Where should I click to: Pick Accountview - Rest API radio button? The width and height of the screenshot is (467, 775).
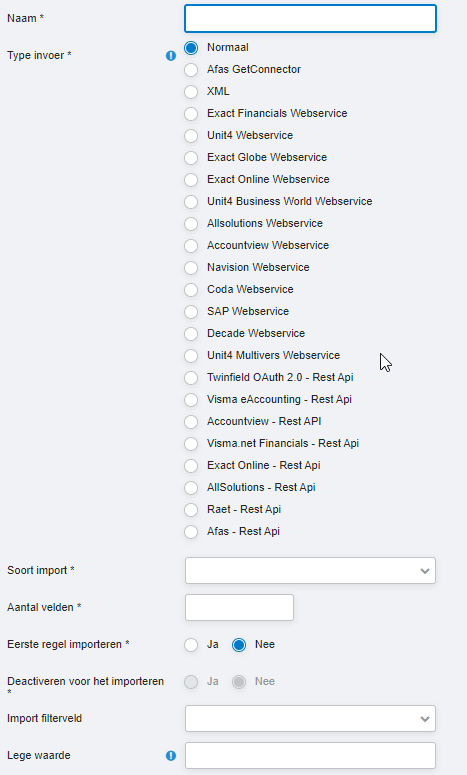[191, 422]
